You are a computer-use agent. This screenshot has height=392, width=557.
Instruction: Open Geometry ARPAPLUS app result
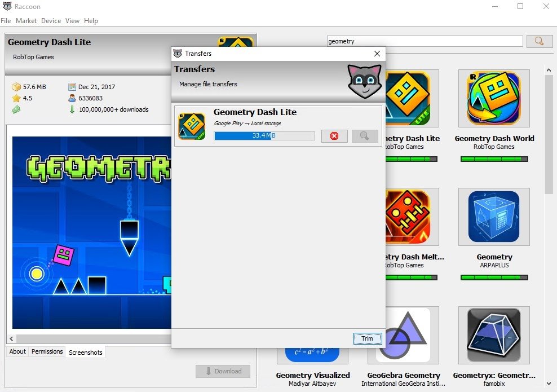click(x=494, y=217)
